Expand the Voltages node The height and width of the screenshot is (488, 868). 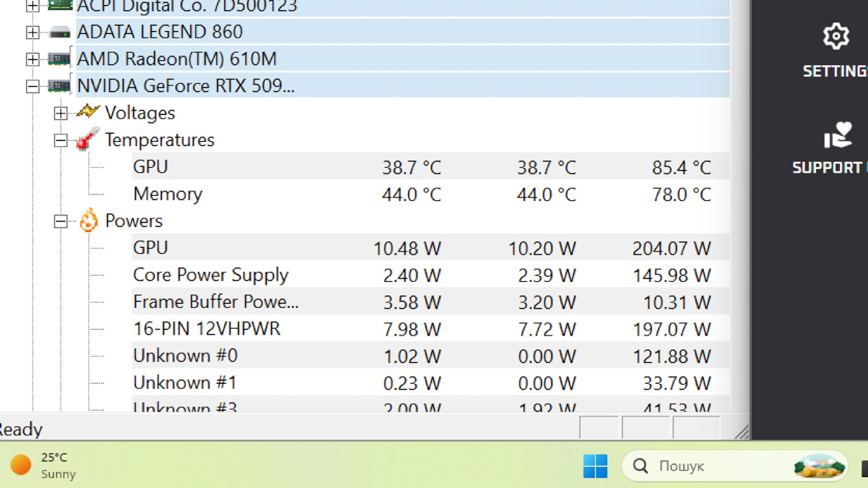click(x=61, y=113)
